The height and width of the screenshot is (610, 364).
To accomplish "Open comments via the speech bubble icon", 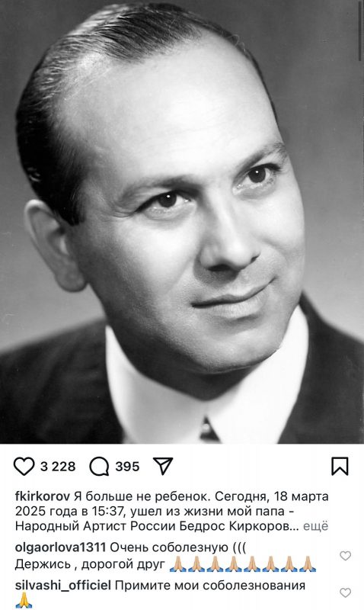I will 99,466.
